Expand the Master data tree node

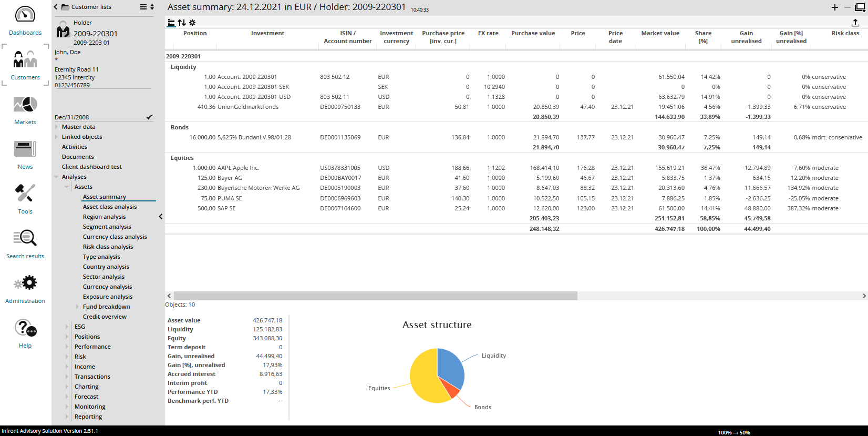pyautogui.click(x=57, y=127)
